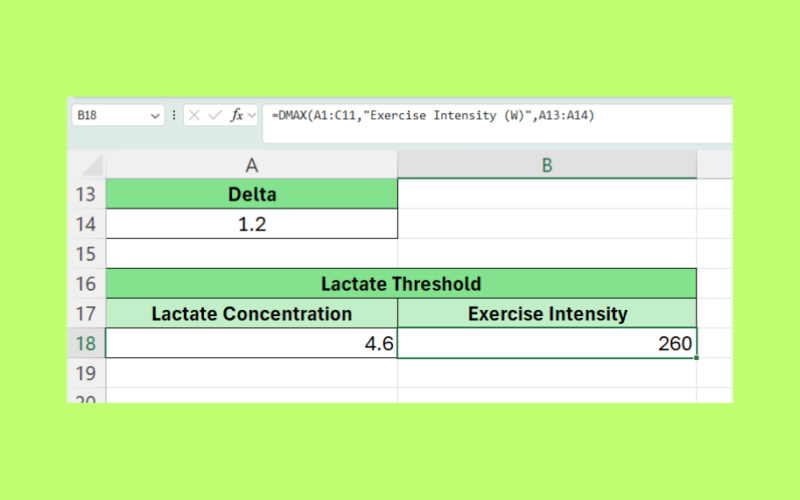Click the Delta header cell

click(251, 194)
